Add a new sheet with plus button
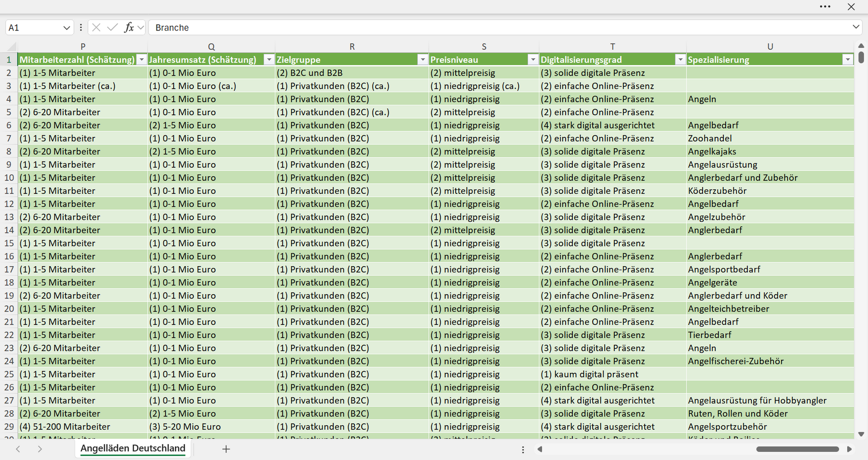868x460 pixels. [x=226, y=449]
